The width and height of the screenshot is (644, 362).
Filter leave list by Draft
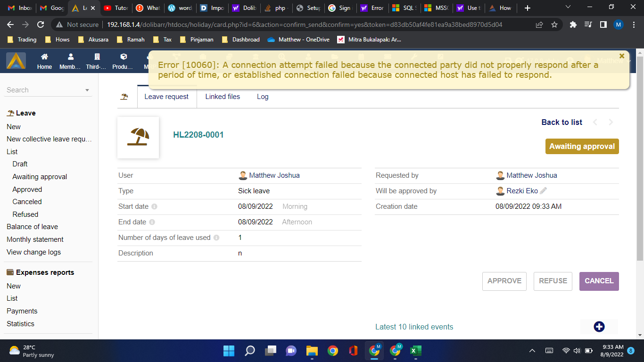20,164
